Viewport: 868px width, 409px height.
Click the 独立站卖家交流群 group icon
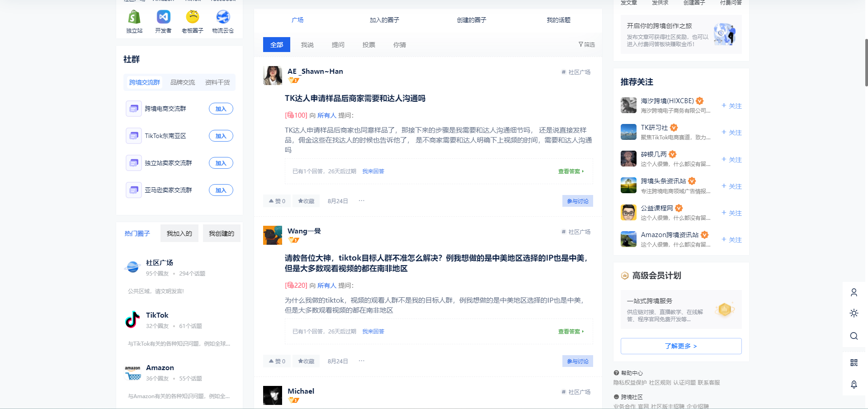tap(134, 163)
